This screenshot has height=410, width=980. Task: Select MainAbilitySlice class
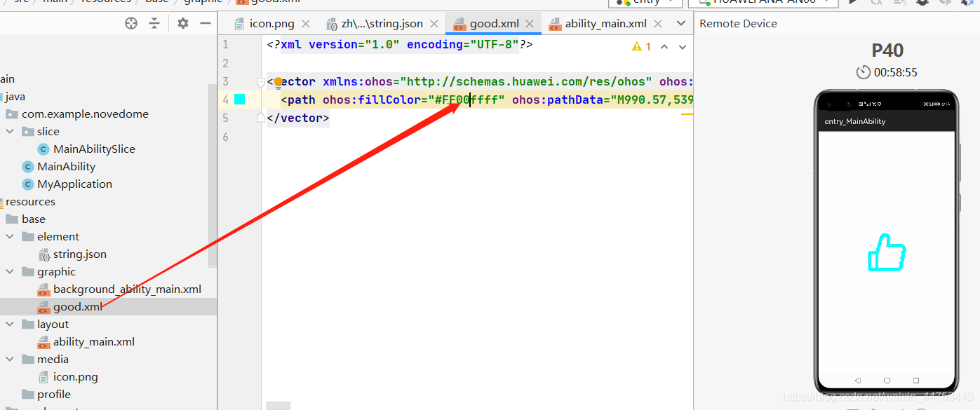[94, 149]
